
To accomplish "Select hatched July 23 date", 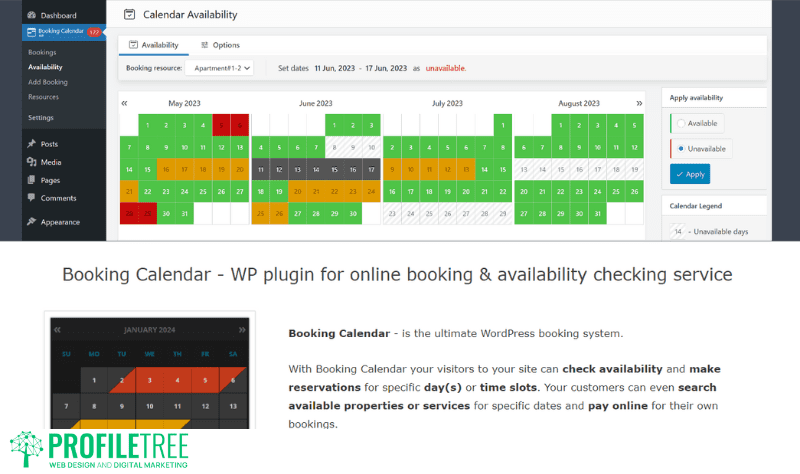I will [392, 213].
